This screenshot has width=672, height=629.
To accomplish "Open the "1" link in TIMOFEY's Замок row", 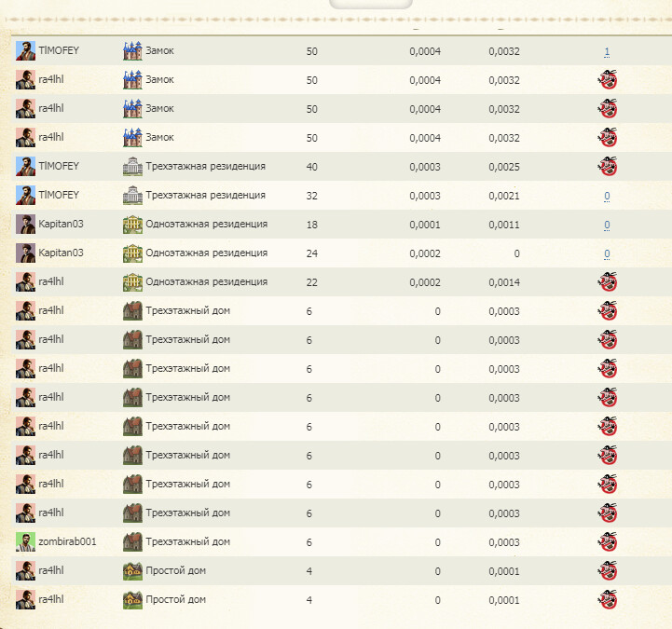I will point(607,51).
